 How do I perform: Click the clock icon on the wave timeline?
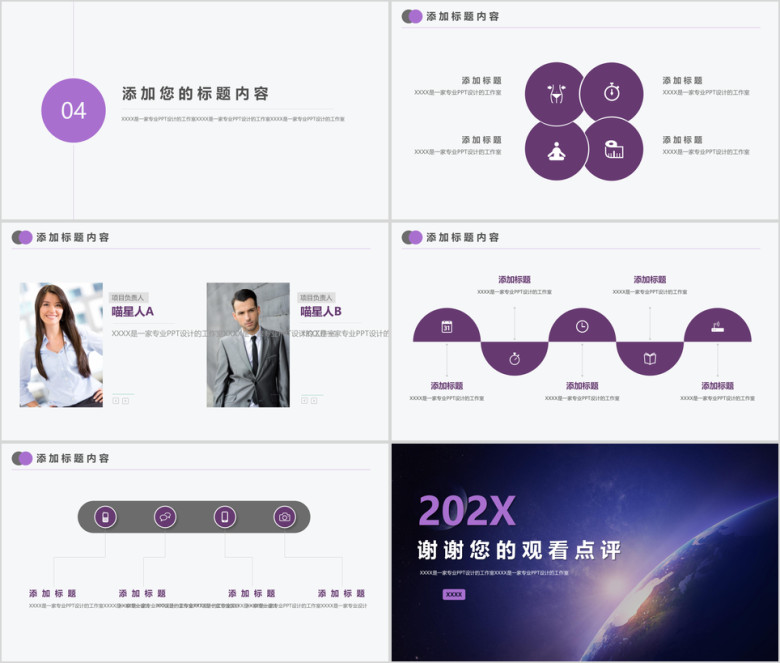[582, 327]
